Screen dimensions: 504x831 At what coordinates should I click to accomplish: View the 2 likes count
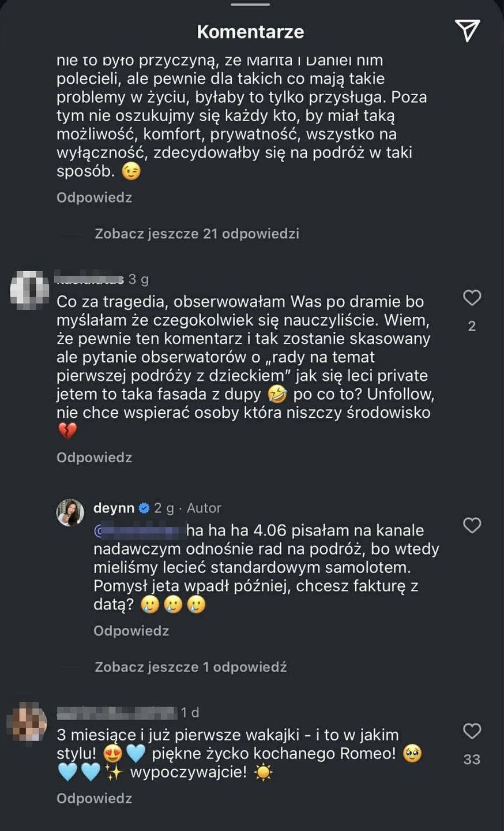click(472, 327)
